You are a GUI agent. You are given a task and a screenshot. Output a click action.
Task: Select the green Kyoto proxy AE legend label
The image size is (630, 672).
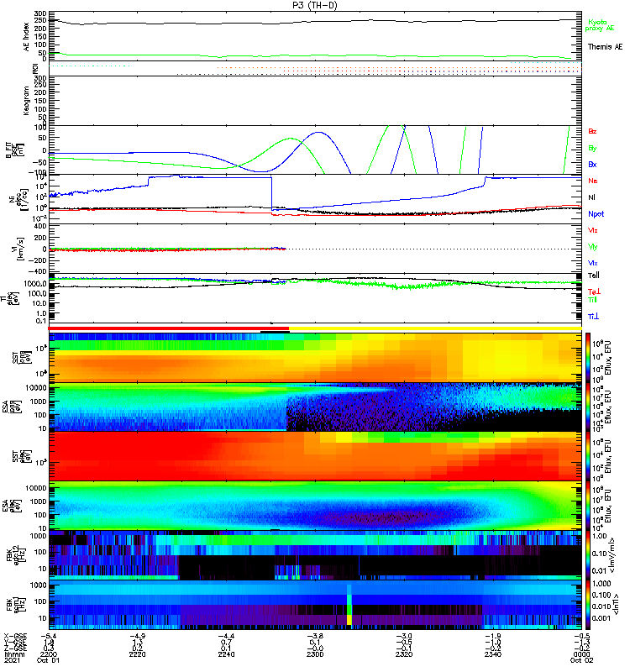point(600,25)
